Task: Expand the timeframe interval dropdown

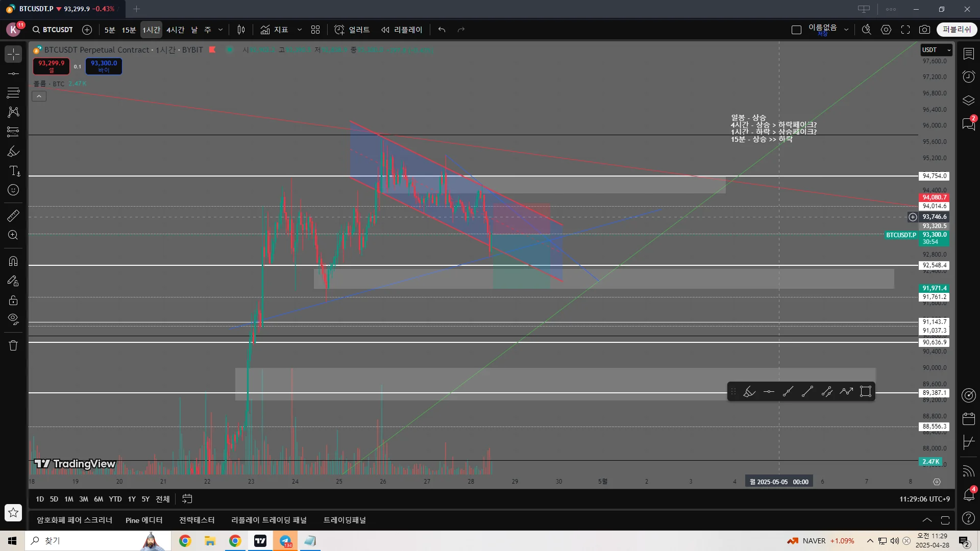Action: click(x=220, y=30)
